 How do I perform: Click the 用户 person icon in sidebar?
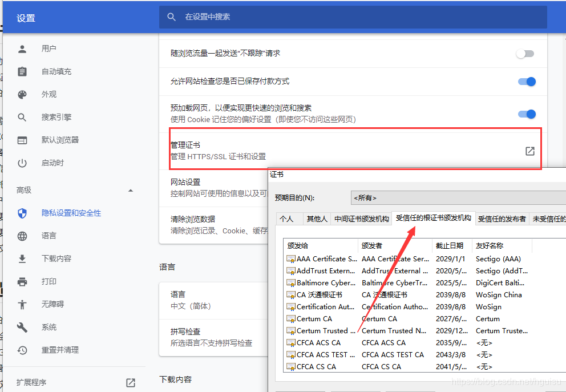pos(22,49)
